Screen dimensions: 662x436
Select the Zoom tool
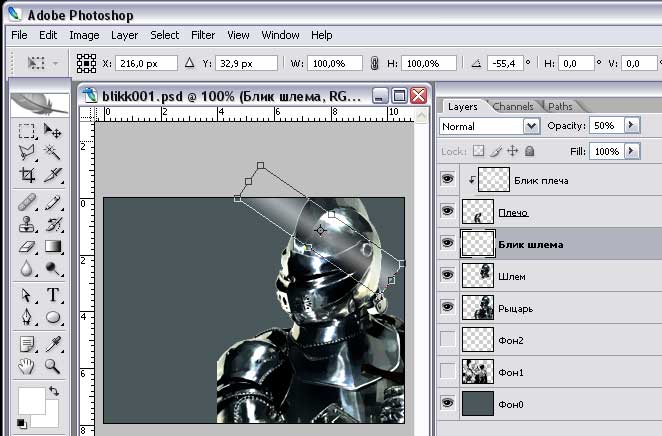click(53, 366)
